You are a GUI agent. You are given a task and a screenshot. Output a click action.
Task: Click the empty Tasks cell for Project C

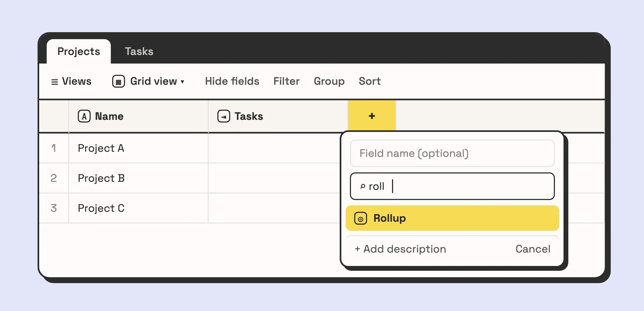[x=274, y=208]
